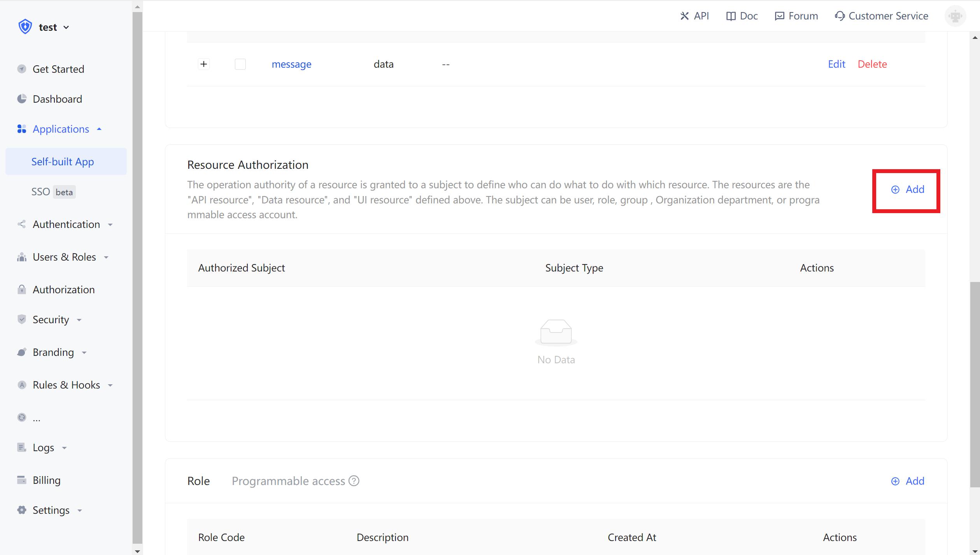This screenshot has width=980, height=555.
Task: Edit the message data resource
Action: 836,64
